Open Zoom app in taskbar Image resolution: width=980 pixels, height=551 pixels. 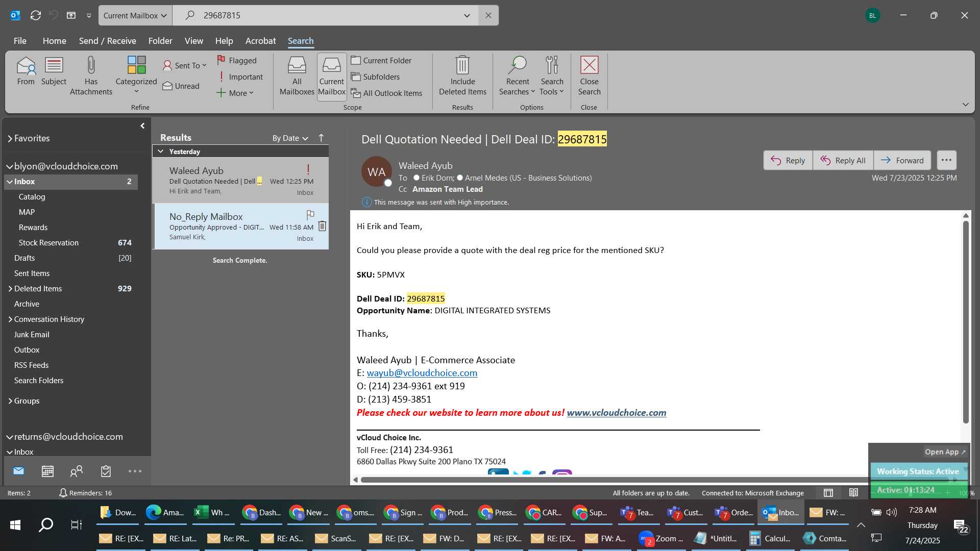(x=662, y=538)
